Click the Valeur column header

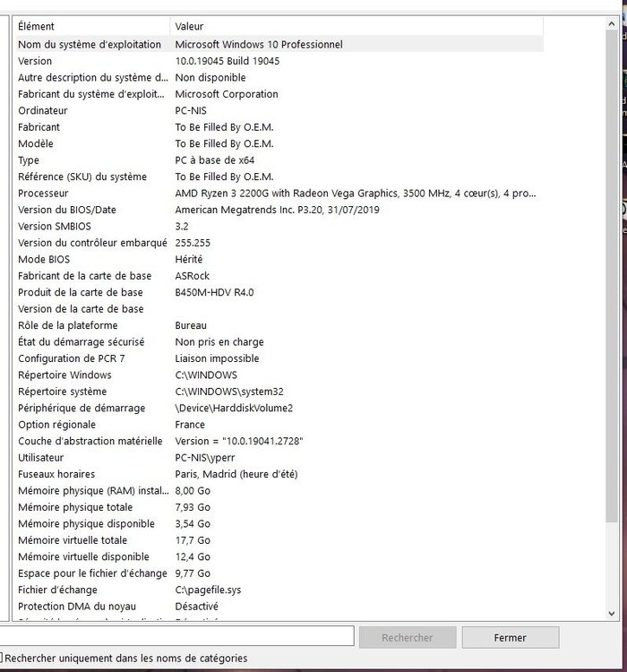click(358, 27)
